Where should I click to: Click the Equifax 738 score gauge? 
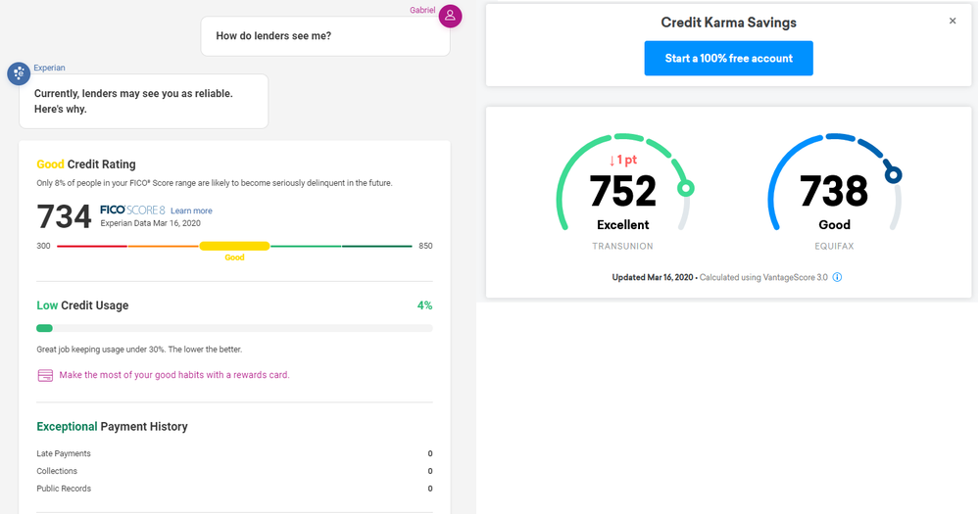[834, 191]
